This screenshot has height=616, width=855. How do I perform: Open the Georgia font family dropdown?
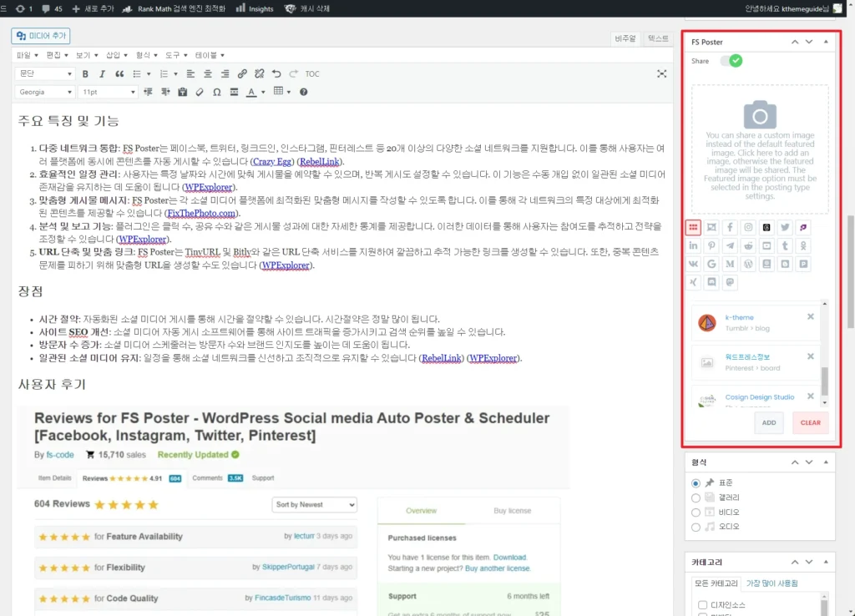[x=44, y=92]
